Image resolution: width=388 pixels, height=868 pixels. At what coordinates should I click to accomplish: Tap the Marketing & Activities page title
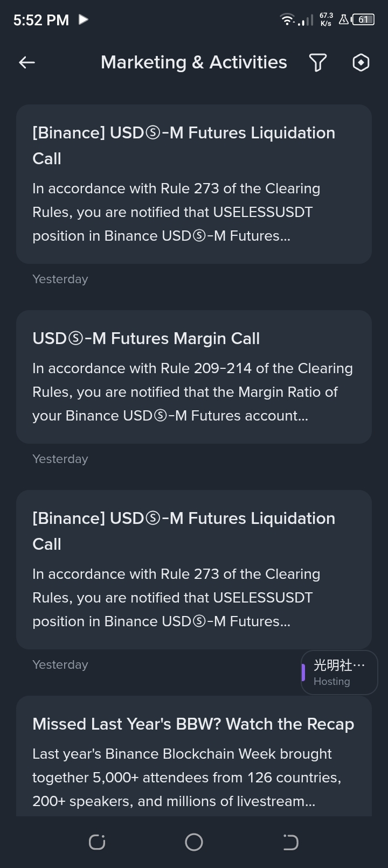click(194, 62)
